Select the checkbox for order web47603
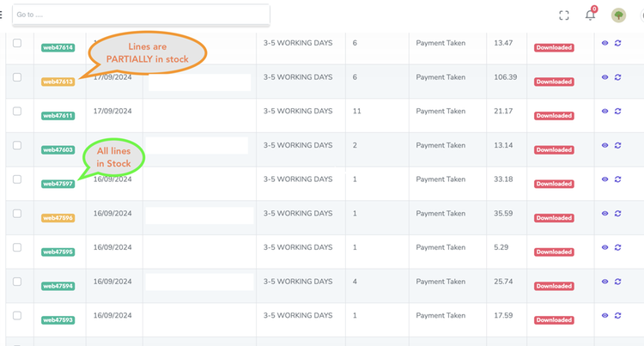 coord(17,145)
